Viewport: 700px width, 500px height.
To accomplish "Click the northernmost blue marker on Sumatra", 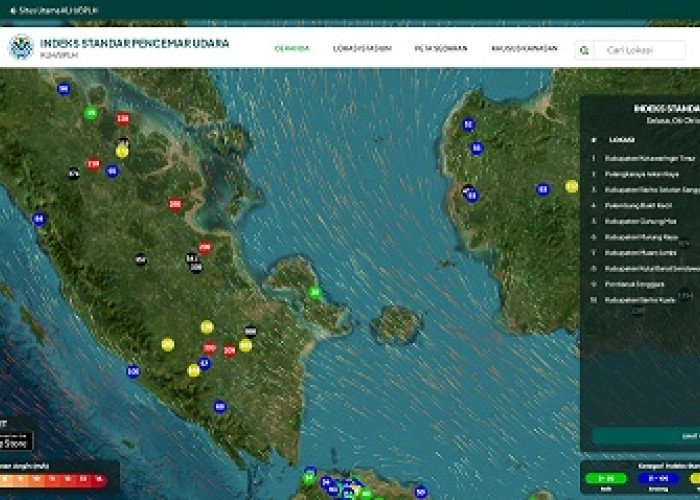I will [64, 89].
